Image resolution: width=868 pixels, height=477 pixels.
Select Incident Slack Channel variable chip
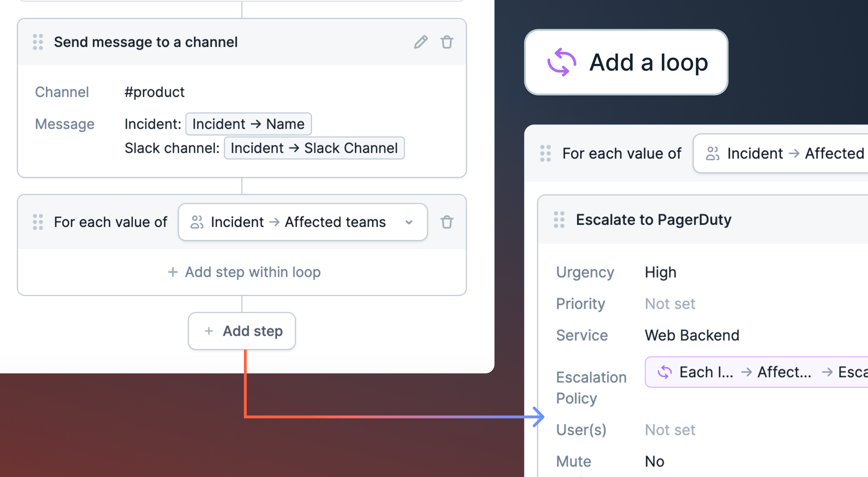(314, 148)
